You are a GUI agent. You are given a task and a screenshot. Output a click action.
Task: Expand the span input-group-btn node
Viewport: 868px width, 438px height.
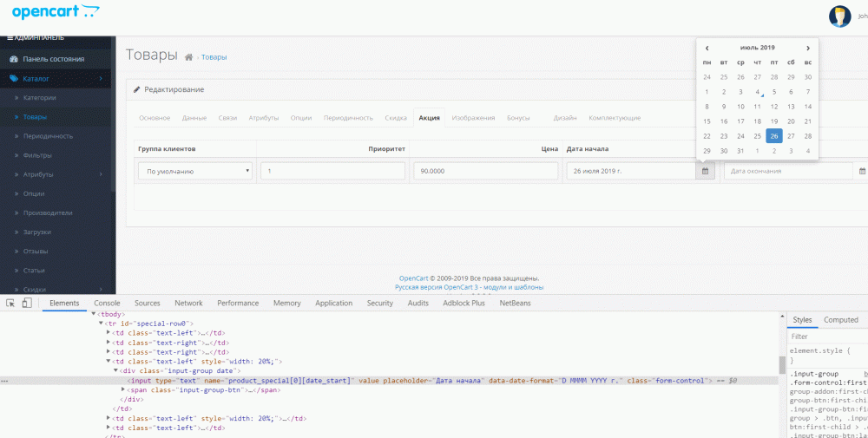pos(123,390)
